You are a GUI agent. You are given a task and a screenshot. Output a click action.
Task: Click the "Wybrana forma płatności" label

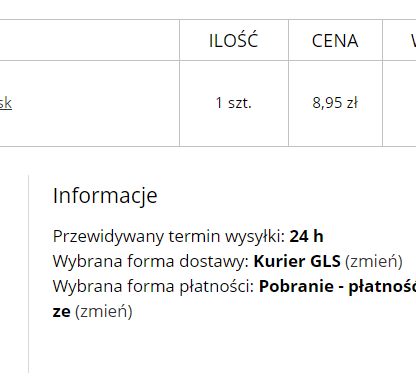(x=153, y=286)
